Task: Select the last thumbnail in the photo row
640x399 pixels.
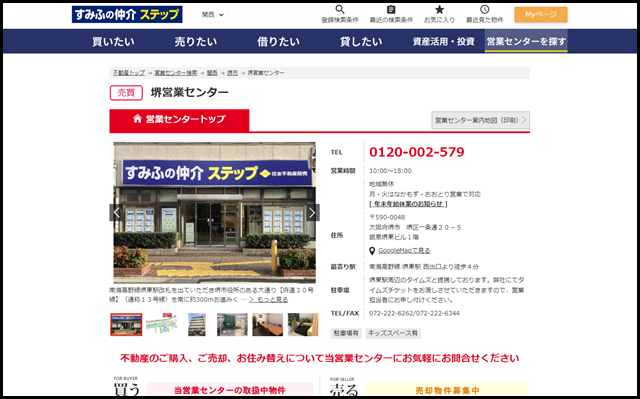Action: (303, 324)
